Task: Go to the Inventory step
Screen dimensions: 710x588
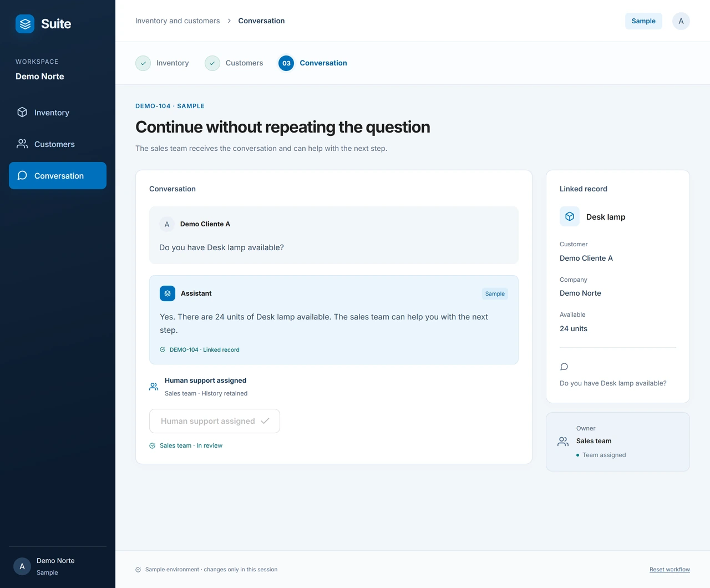Action: point(162,63)
